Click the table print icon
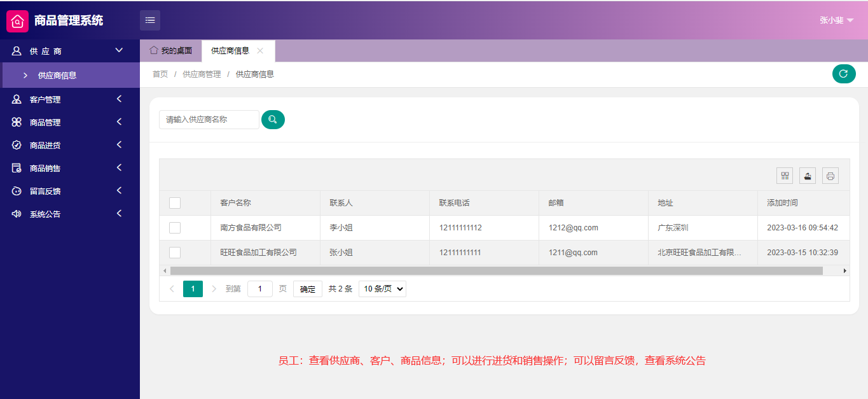The height and width of the screenshot is (399, 868). tap(830, 176)
